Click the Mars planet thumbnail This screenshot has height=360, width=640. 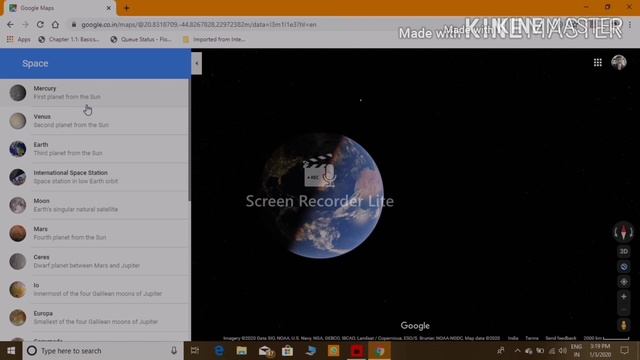point(18,233)
